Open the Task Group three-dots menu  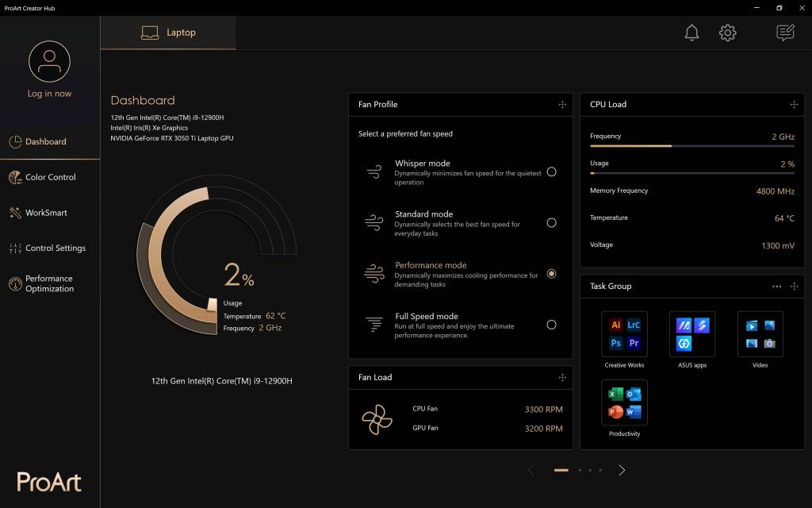point(777,286)
